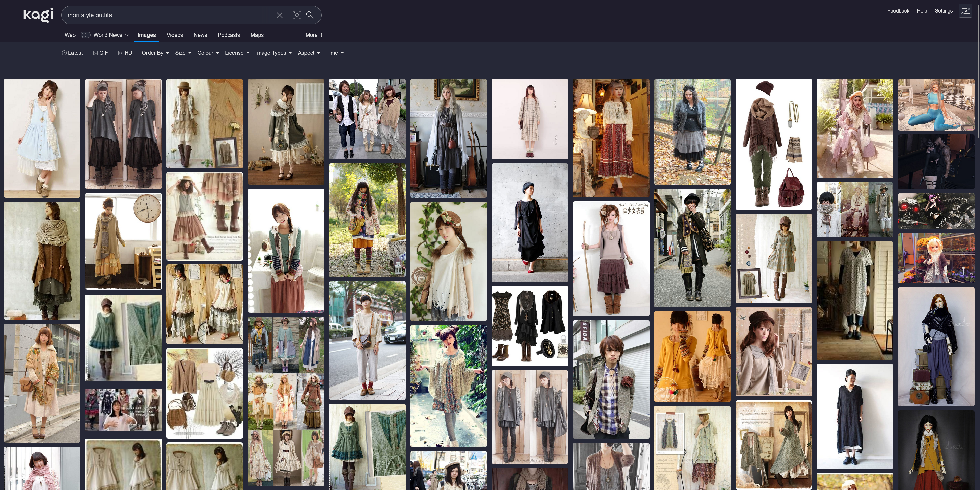The width and height of the screenshot is (980, 490).
Task: Open the License filter dropdown
Action: (237, 53)
